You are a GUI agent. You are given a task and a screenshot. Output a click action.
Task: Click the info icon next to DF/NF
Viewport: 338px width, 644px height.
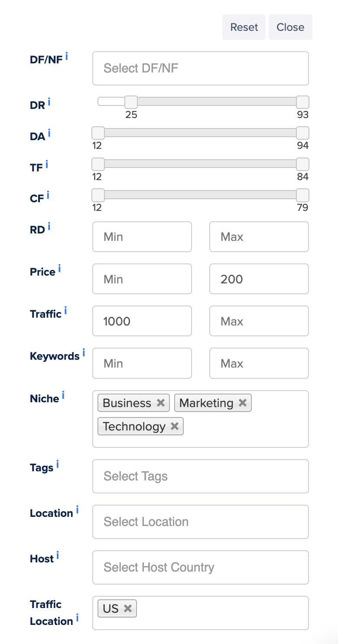(67, 56)
